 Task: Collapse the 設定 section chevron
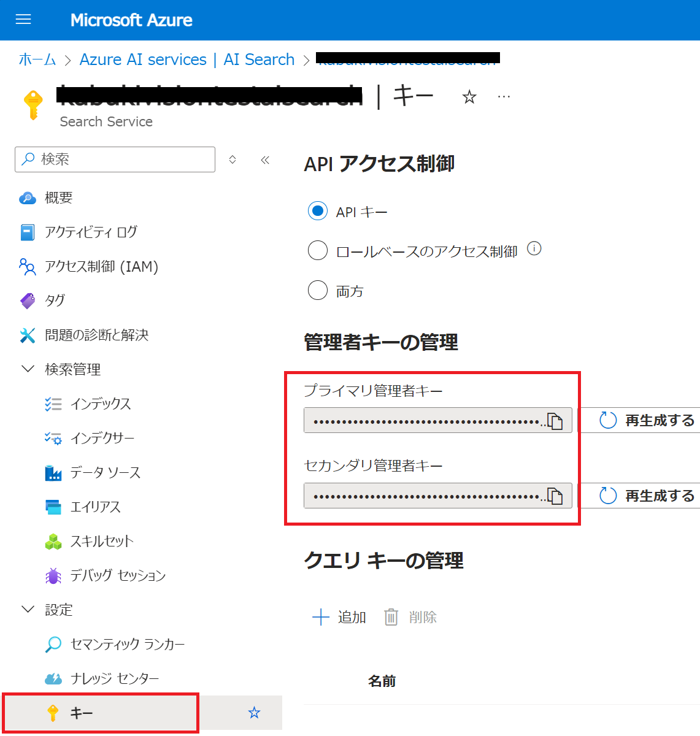pos(28,610)
